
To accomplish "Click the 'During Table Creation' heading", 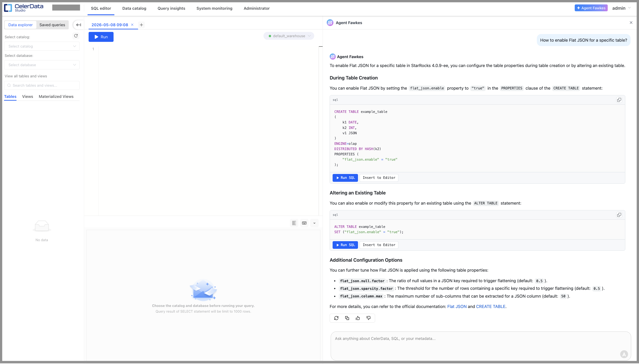I will 354,78.
